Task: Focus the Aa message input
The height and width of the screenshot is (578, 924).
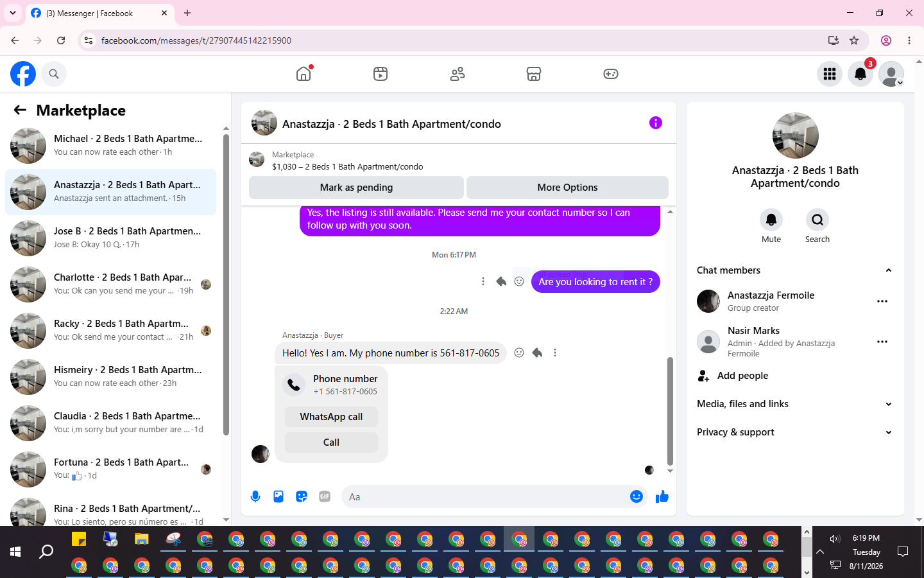Action: (x=484, y=496)
